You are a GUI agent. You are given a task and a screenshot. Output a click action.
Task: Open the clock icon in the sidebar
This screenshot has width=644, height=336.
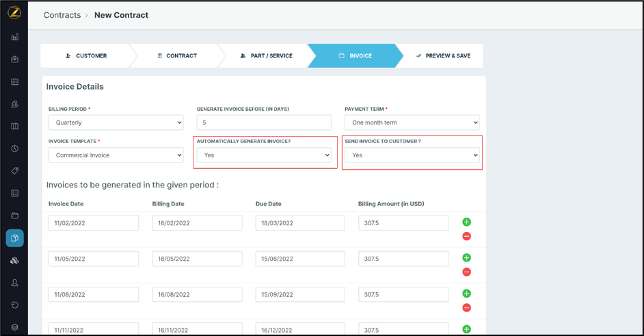coord(14,148)
